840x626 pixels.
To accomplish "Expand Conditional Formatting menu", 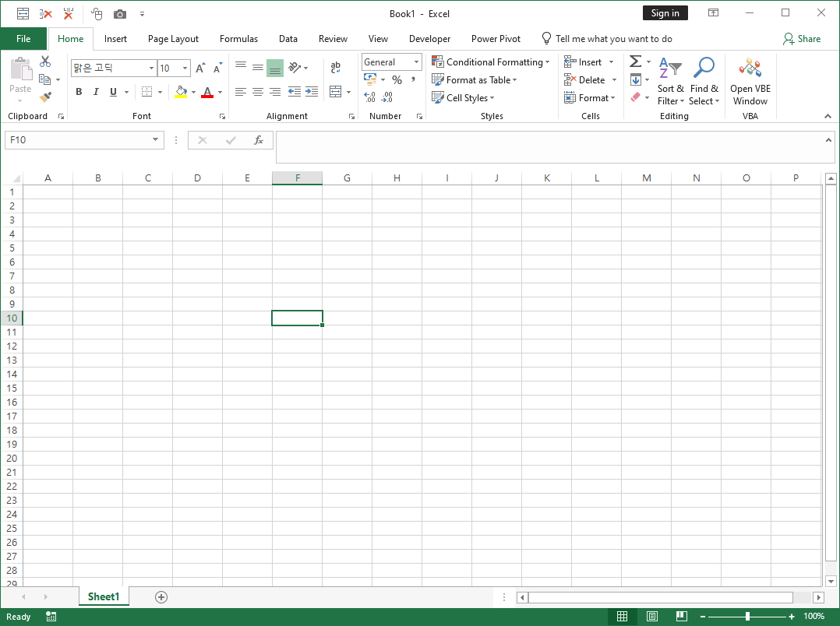I will (491, 62).
